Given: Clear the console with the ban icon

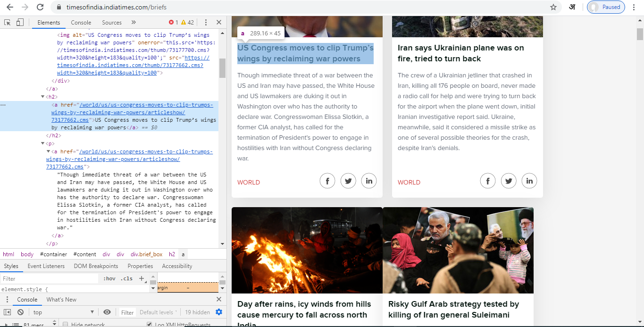Looking at the screenshot, I should tap(21, 312).
